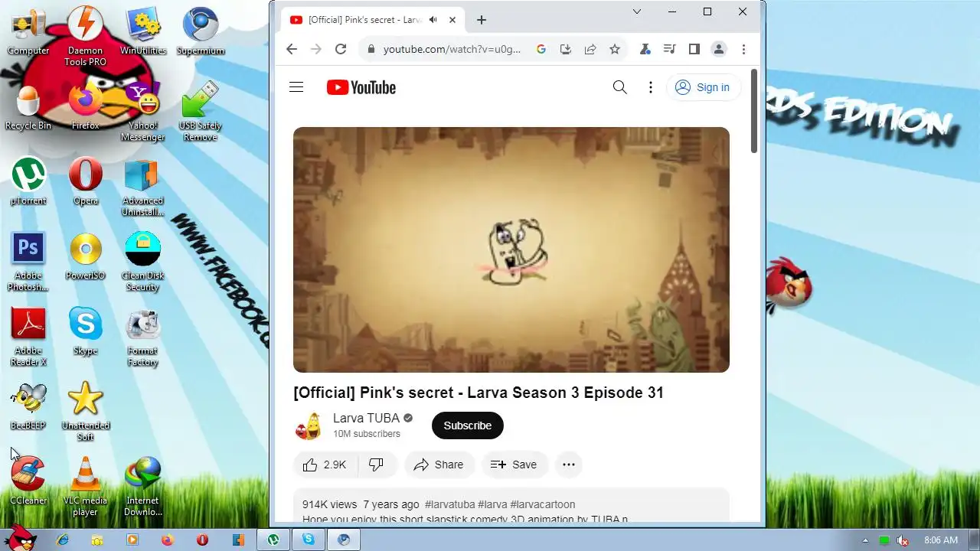Click the browser page vertical scrollbar
This screenshot has height=551, width=980.
[754, 111]
